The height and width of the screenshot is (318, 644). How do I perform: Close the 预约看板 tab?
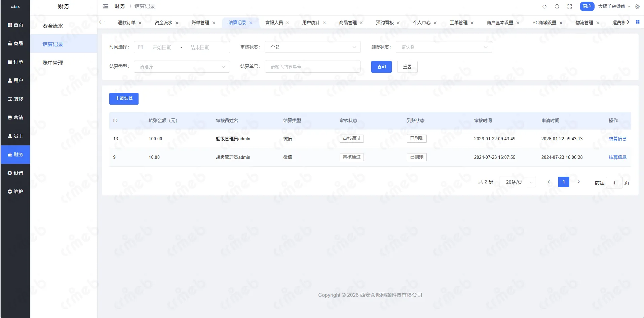pos(398,23)
